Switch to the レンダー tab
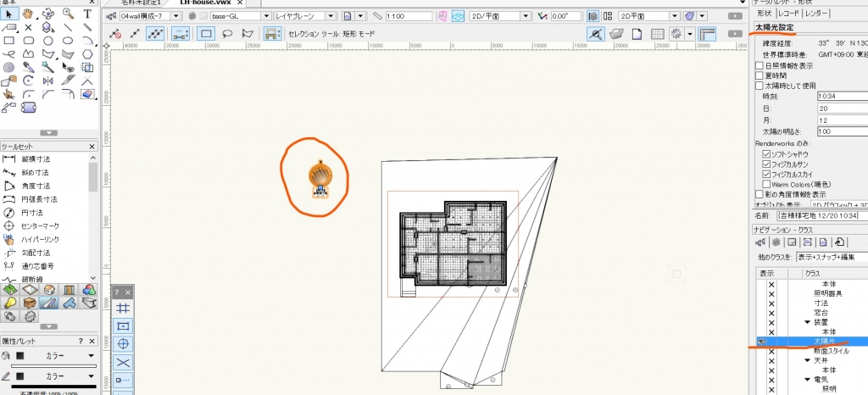 [x=817, y=13]
